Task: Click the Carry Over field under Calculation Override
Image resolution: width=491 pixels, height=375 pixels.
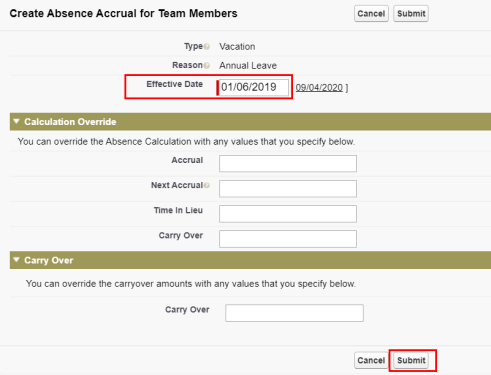Action: [288, 239]
